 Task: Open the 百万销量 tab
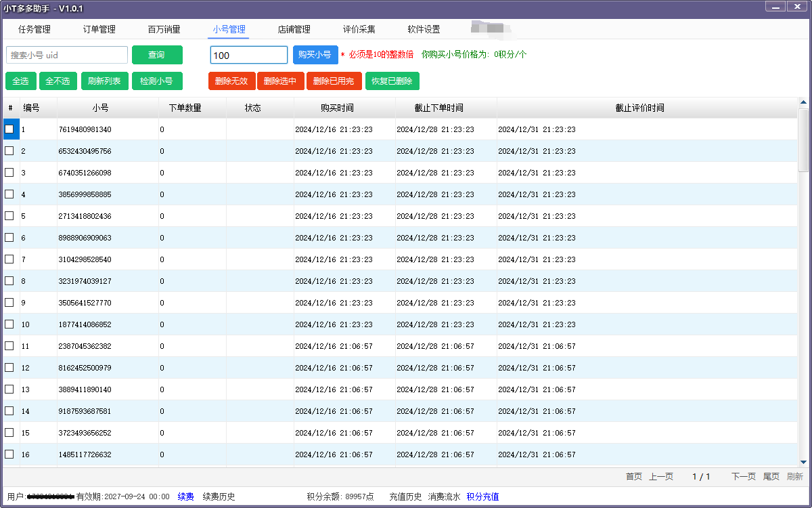click(164, 29)
